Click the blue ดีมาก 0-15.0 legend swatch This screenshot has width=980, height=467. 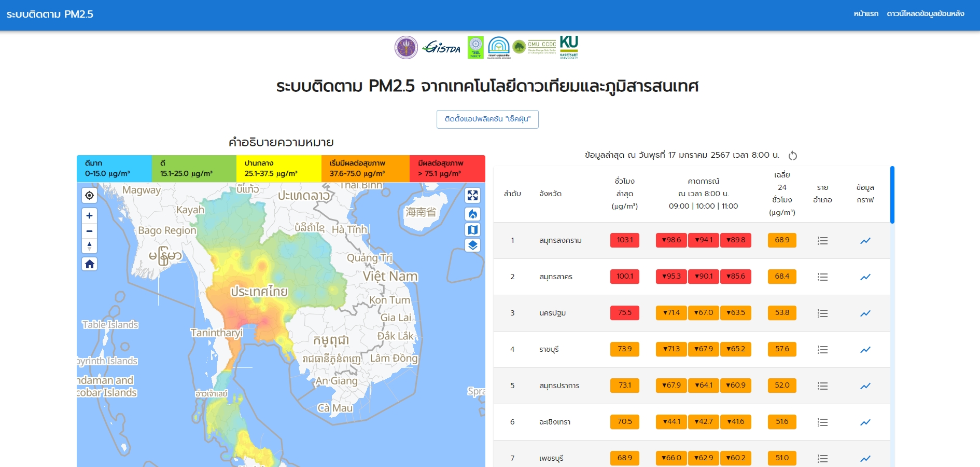(114, 169)
